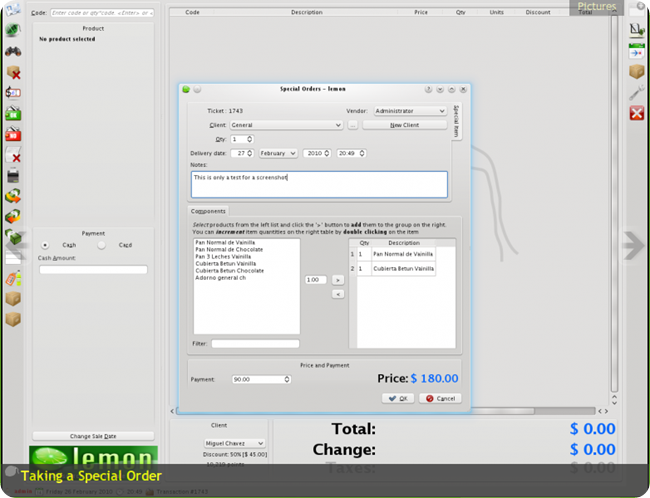Click the Cash Amount input field
The width and height of the screenshot is (650, 498).
click(x=93, y=270)
